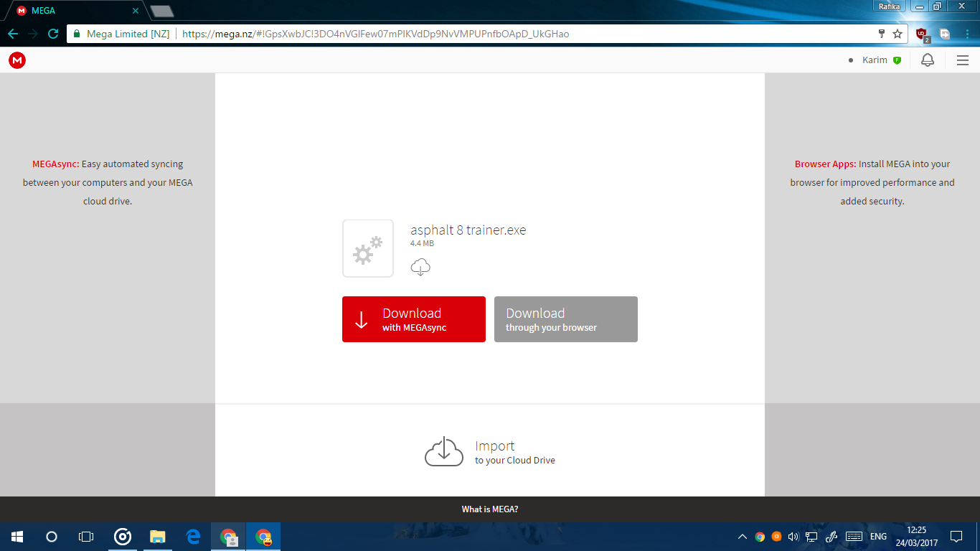
Task: Launch Microsoft Edge from the taskbar
Action: [x=193, y=537]
